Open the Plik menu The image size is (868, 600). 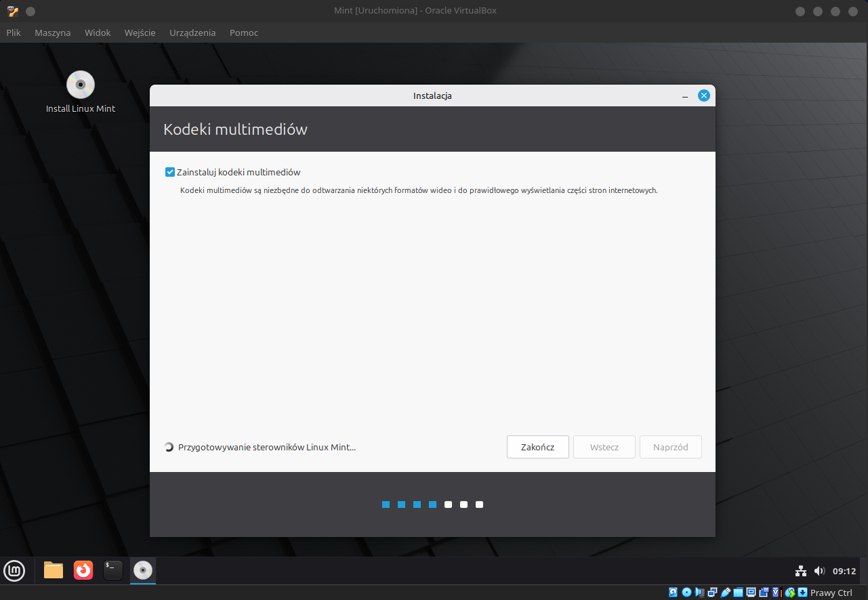[14, 33]
